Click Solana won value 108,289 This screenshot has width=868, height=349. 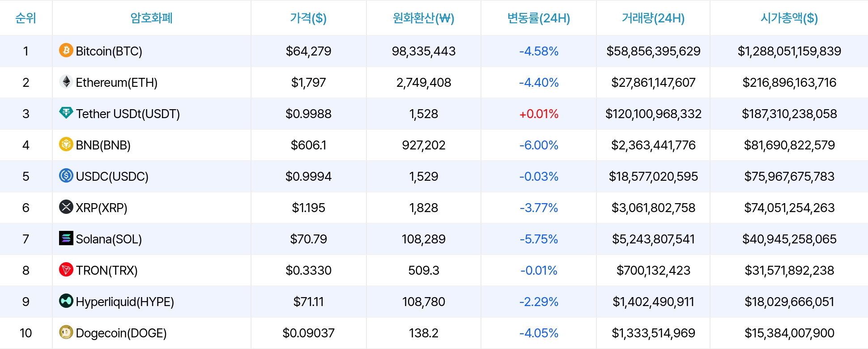click(424, 239)
